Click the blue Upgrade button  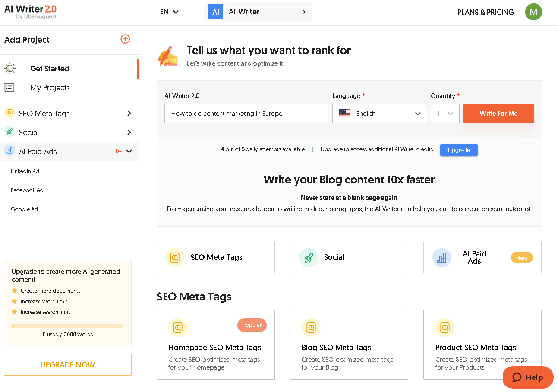tap(459, 150)
